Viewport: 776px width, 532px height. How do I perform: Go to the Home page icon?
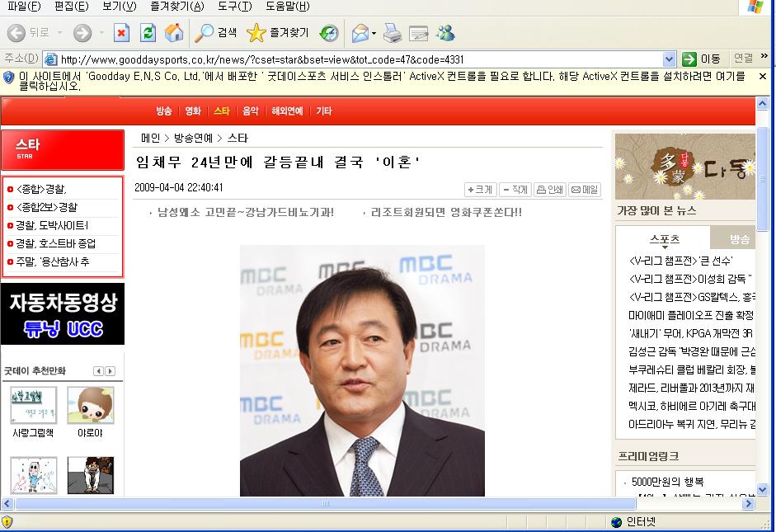174,33
